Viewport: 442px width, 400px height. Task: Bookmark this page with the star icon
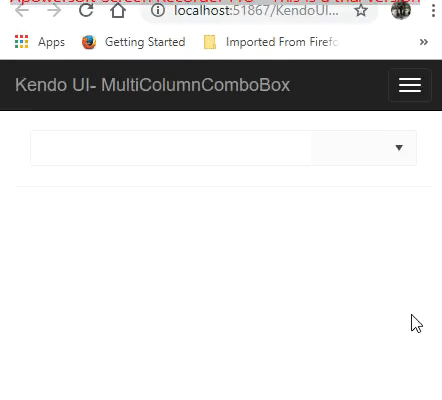point(361,10)
